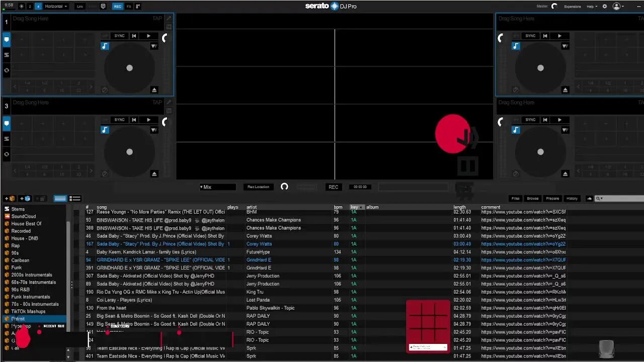Add a new crate in library
Image resolution: width=644 pixels, height=362 pixels.
10,199
